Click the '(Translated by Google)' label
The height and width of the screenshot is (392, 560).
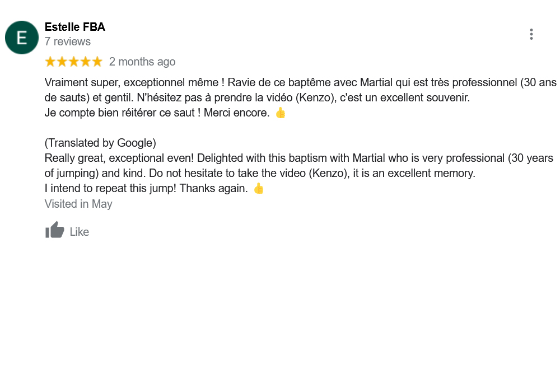(100, 143)
